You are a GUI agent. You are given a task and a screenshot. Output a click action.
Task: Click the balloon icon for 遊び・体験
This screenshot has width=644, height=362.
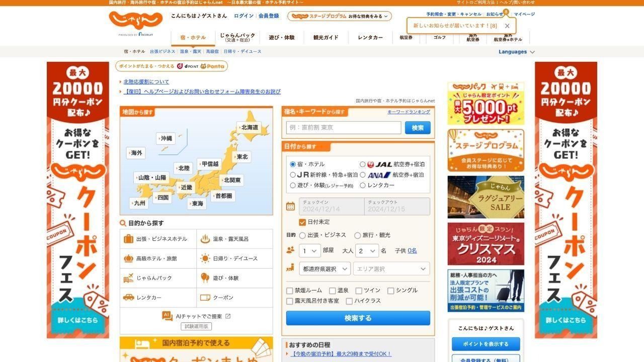click(x=205, y=278)
